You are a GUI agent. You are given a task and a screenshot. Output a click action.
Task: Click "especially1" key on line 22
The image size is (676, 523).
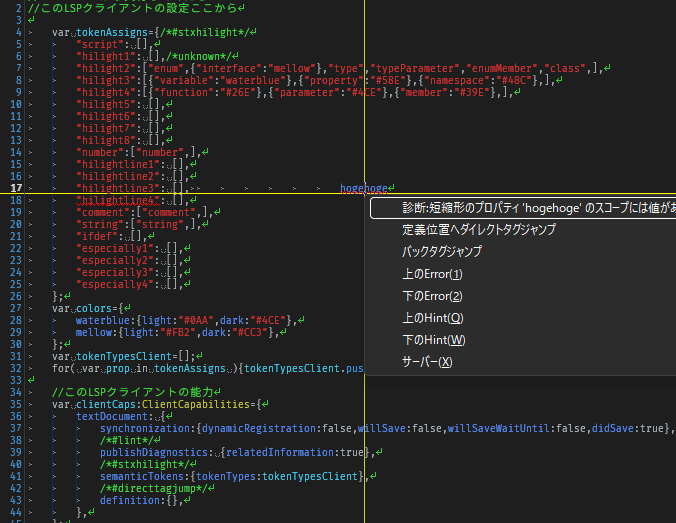115,249
